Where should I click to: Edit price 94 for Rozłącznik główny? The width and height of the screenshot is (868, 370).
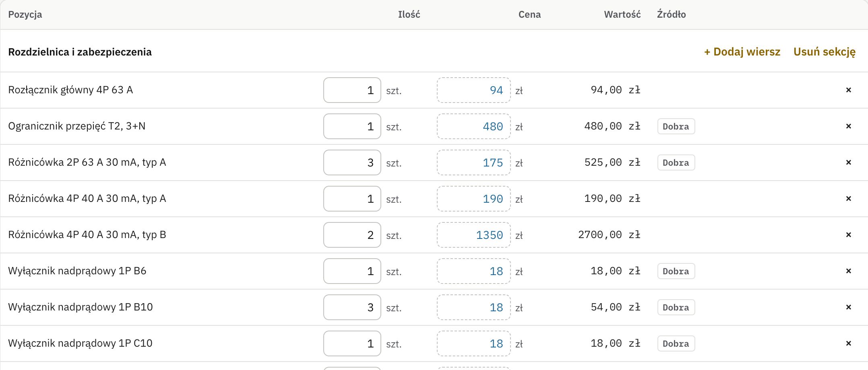(x=474, y=90)
